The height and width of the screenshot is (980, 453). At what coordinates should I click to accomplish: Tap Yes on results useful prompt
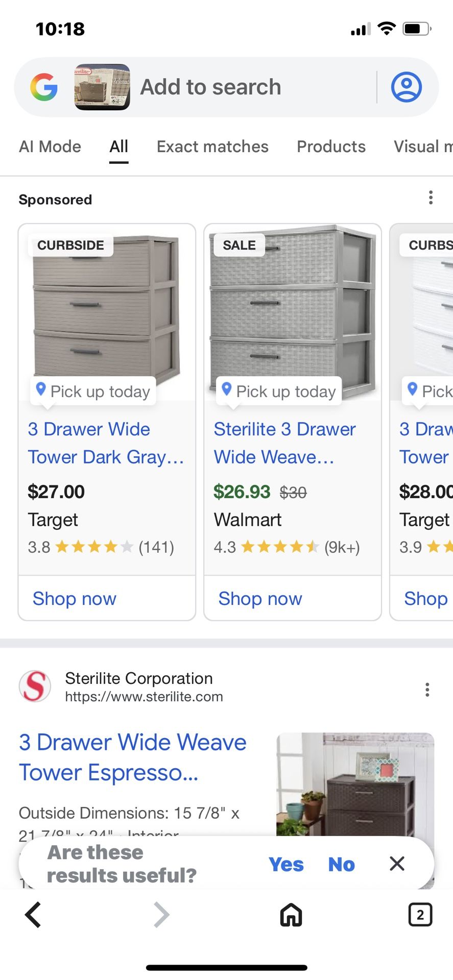click(286, 864)
